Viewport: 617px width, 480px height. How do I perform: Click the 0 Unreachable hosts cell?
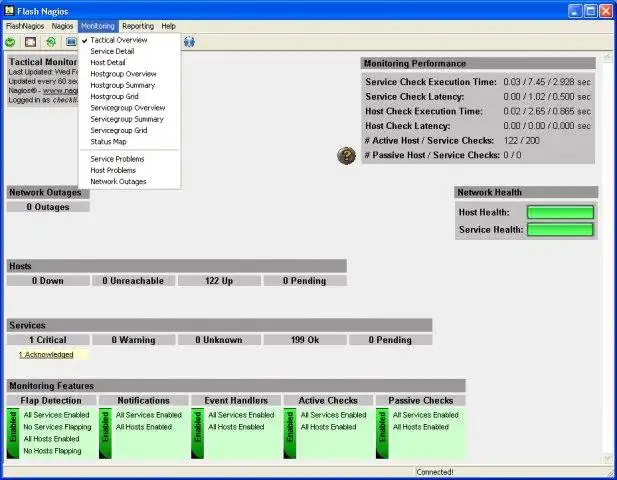click(x=133, y=281)
